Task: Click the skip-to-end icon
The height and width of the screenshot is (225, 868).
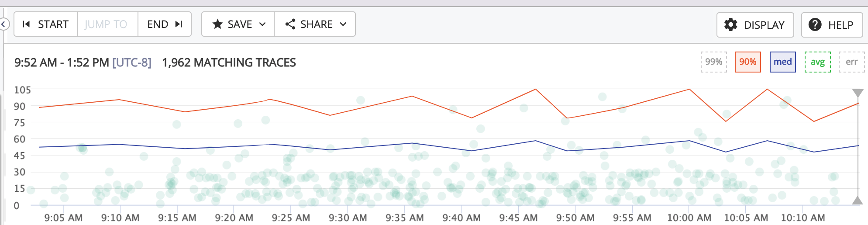Action: pos(179,24)
